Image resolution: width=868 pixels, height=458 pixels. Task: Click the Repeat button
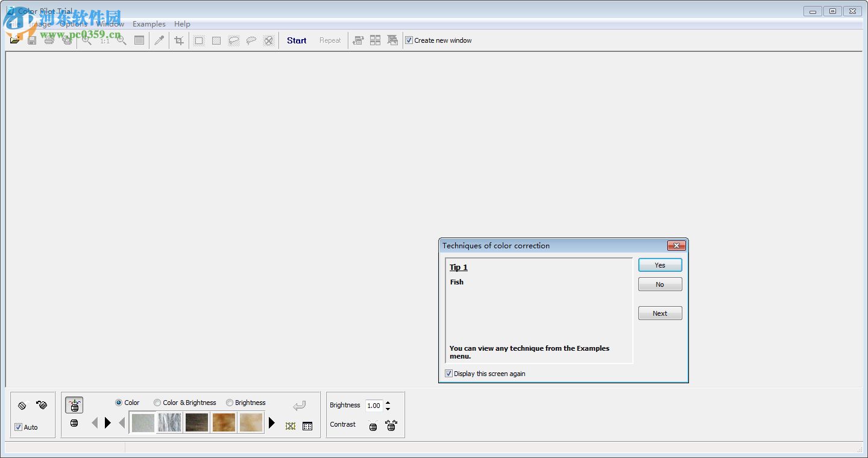[330, 40]
